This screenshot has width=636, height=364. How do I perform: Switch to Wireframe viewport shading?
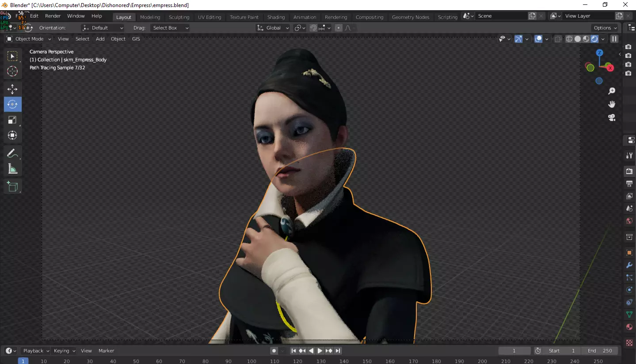tap(569, 39)
